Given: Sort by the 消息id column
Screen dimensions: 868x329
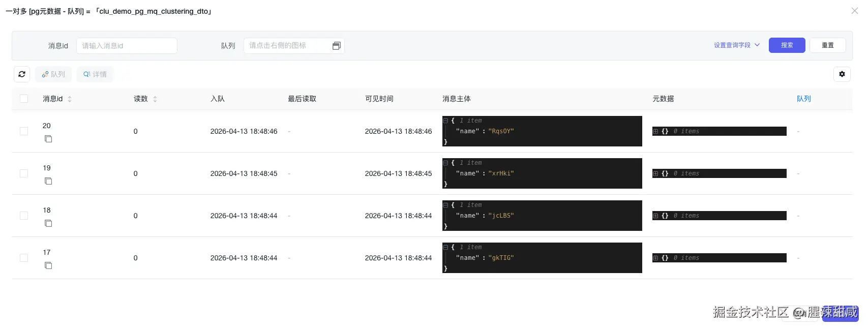Looking at the screenshot, I should coord(70,99).
